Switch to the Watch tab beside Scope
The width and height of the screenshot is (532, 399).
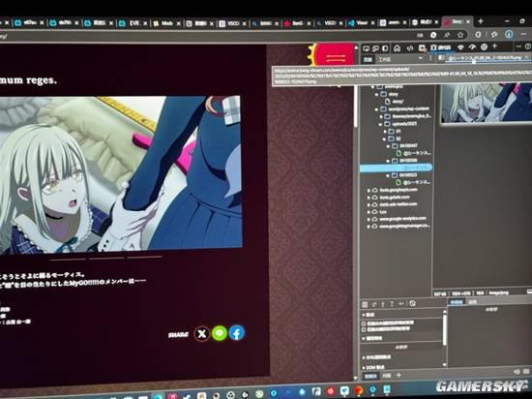tap(473, 302)
